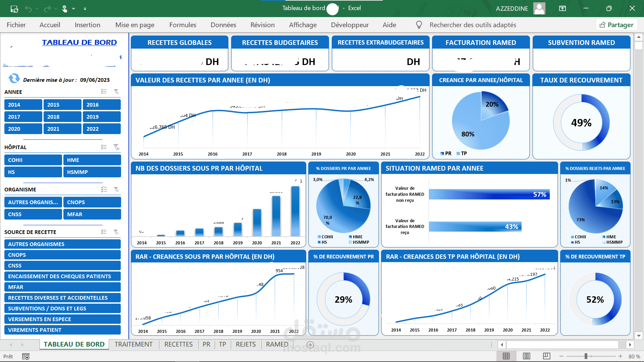Click the macro recording status bar icon
Viewport: 644px width, 362px height.
pos(26,356)
